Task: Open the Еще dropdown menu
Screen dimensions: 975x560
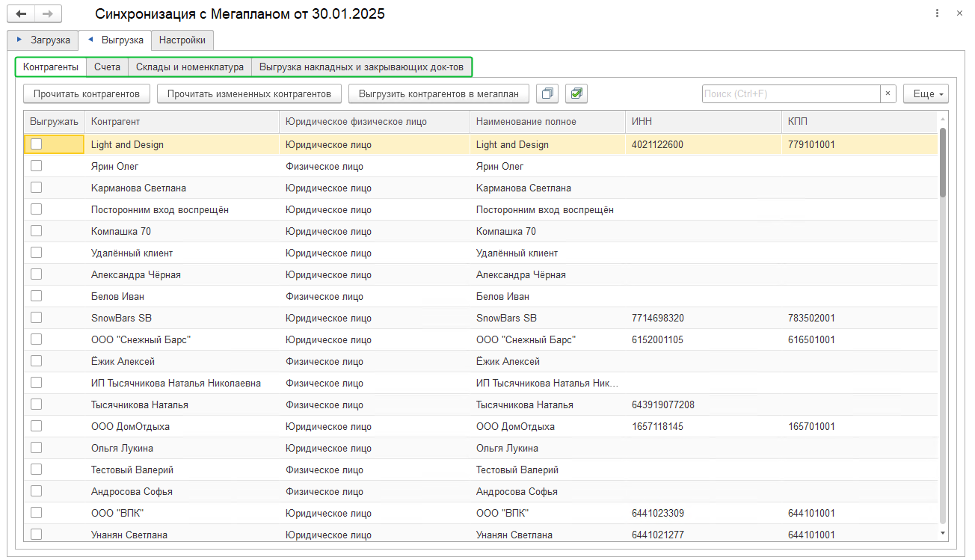Action: point(926,93)
